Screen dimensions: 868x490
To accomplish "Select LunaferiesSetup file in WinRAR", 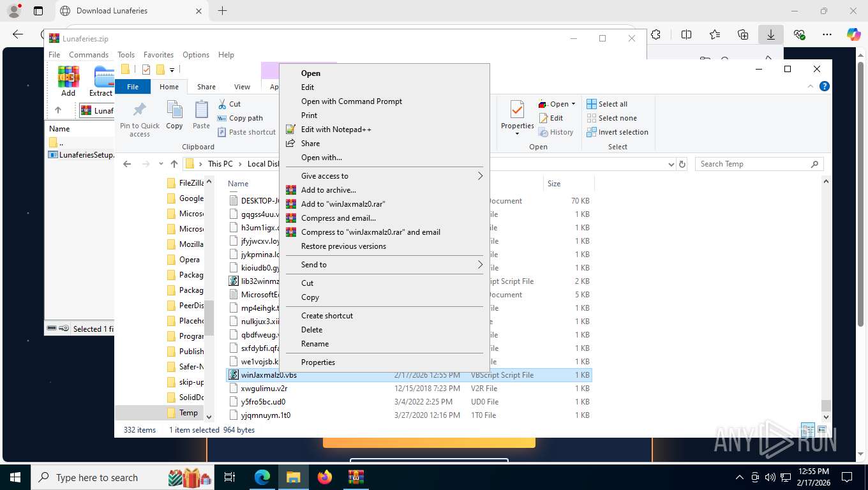I will [x=81, y=154].
